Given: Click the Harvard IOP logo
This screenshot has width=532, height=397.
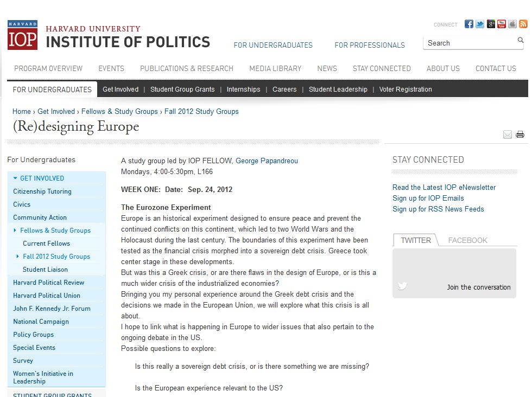Looking at the screenshot, I should (x=22, y=35).
